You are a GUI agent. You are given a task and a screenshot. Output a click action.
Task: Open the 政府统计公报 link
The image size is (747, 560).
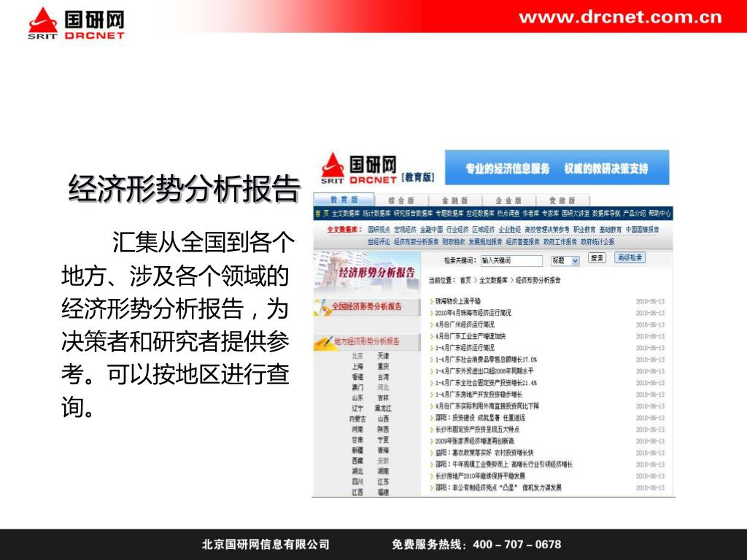tap(597, 242)
